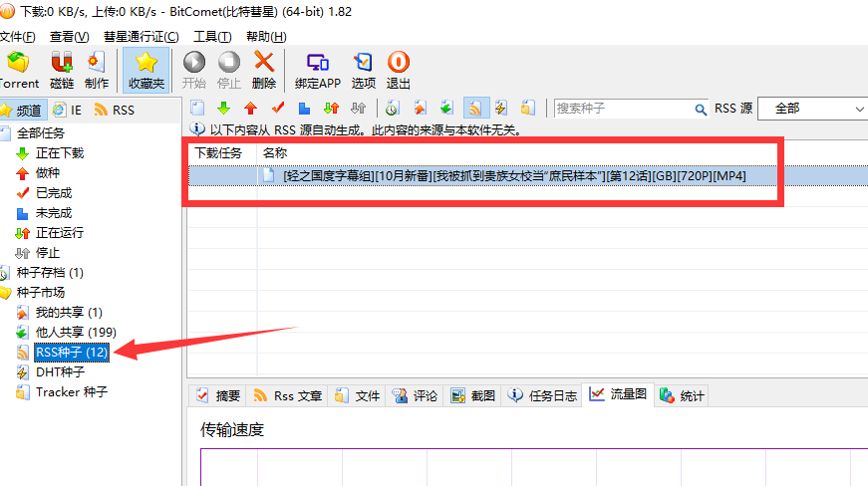This screenshot has height=486, width=868.
Task: Click the 退出 exit power icon
Action: [399, 69]
